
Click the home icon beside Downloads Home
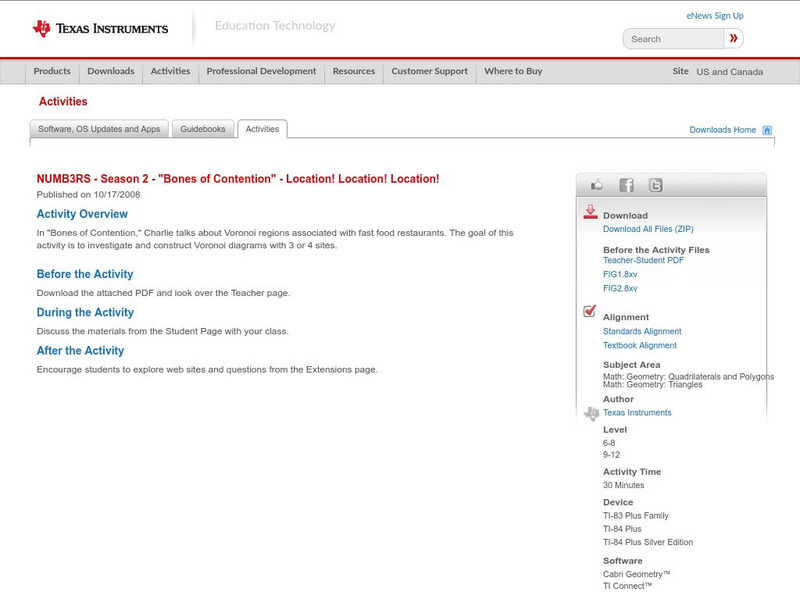pos(767,130)
